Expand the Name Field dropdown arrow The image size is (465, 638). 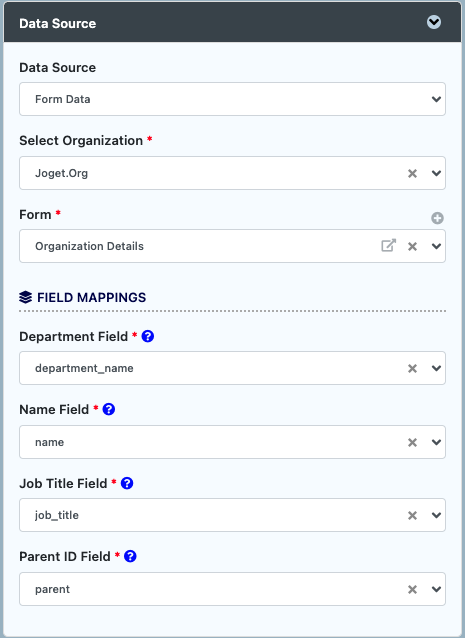(436, 442)
